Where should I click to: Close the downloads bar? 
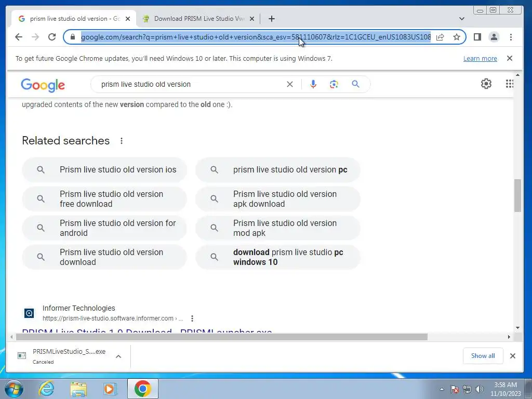[513, 356]
